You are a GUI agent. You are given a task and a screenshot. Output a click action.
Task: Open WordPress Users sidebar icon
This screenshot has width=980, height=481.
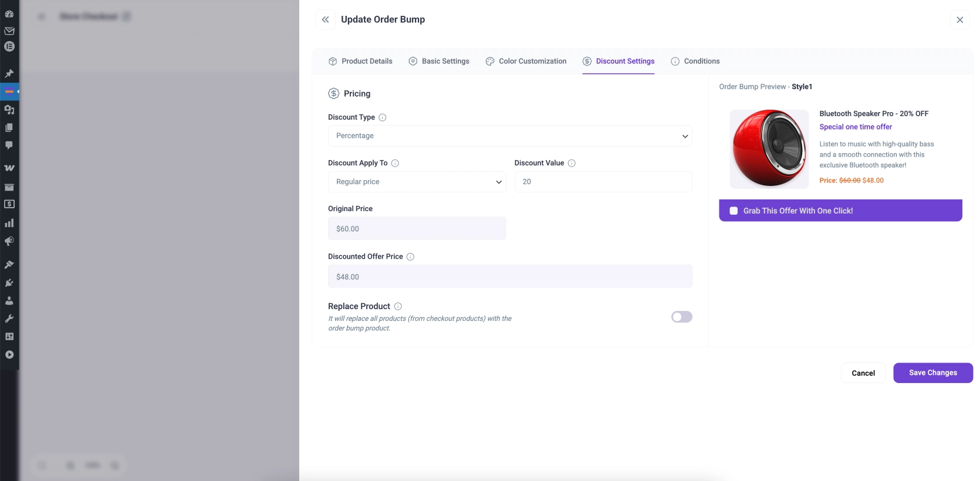click(x=9, y=301)
